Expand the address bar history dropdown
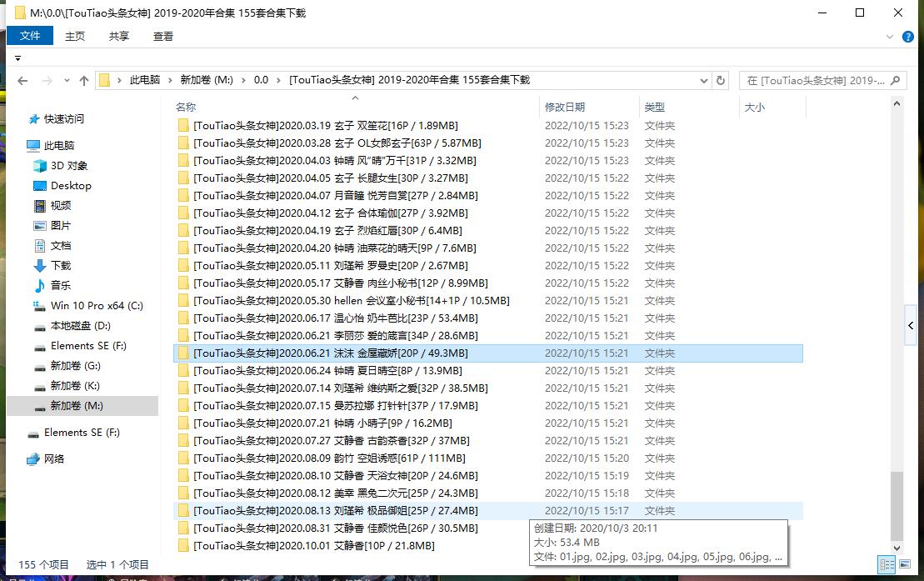Image resolution: width=924 pixels, height=581 pixels. pos(703,81)
